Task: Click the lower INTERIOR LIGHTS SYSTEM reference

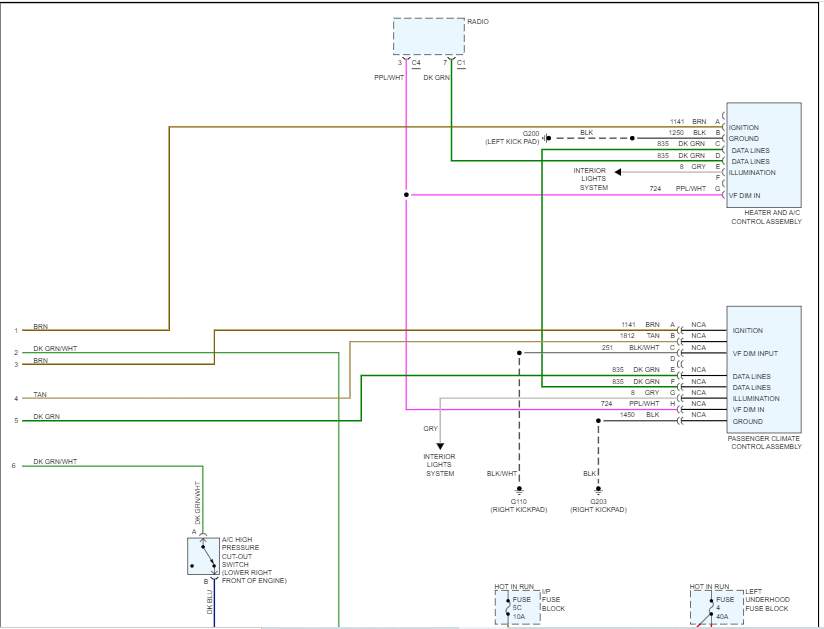Action: coord(440,465)
